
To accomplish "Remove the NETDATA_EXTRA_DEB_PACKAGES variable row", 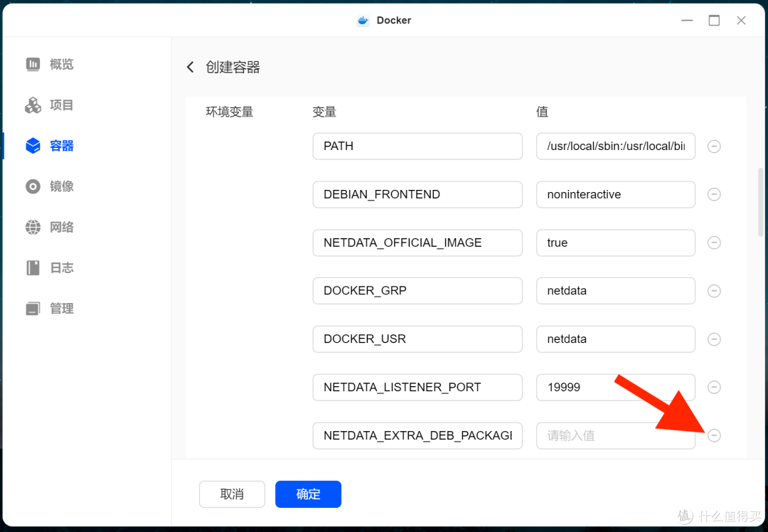I will 714,435.
